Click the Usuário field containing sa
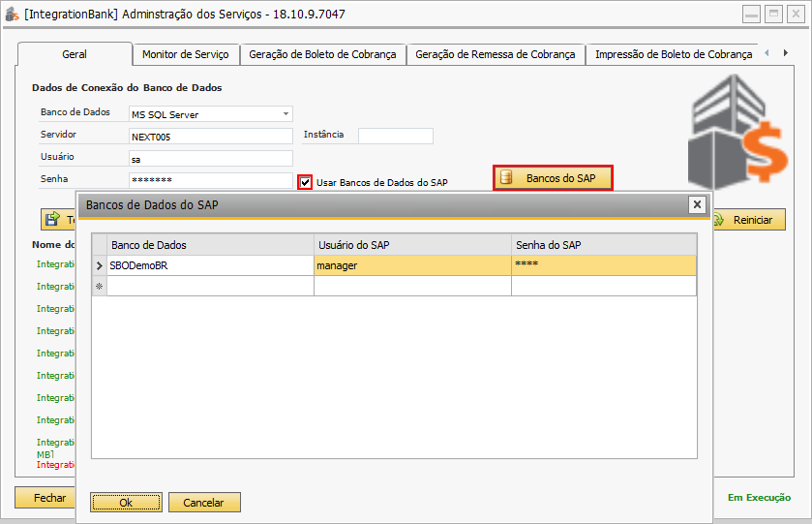This screenshot has width=812, height=524. [211, 159]
